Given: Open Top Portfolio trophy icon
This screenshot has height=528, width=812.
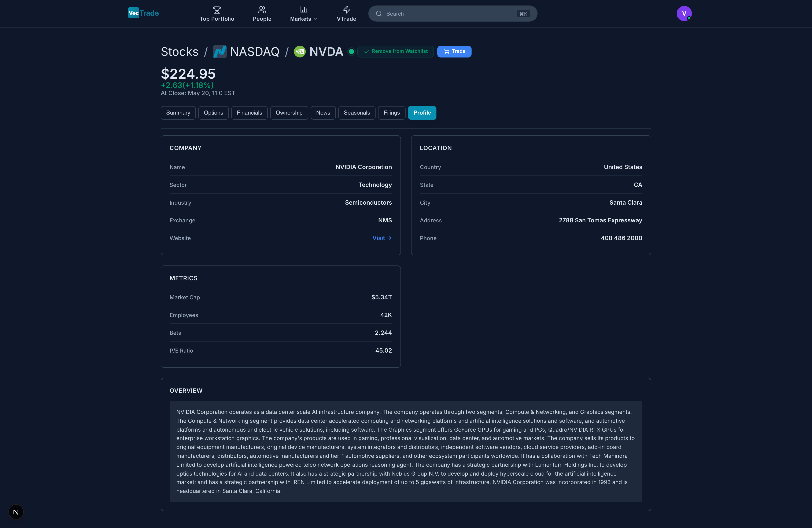Looking at the screenshot, I should [217, 10].
